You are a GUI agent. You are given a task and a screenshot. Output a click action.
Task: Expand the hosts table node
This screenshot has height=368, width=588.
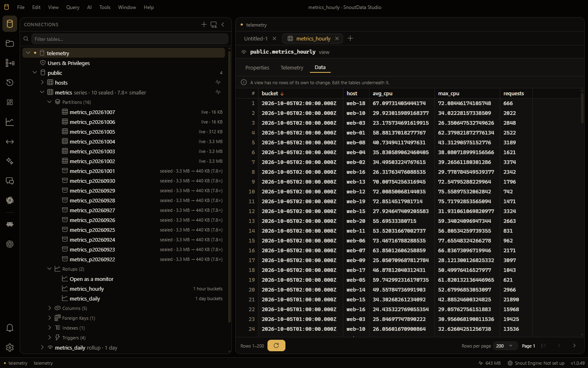(x=42, y=83)
